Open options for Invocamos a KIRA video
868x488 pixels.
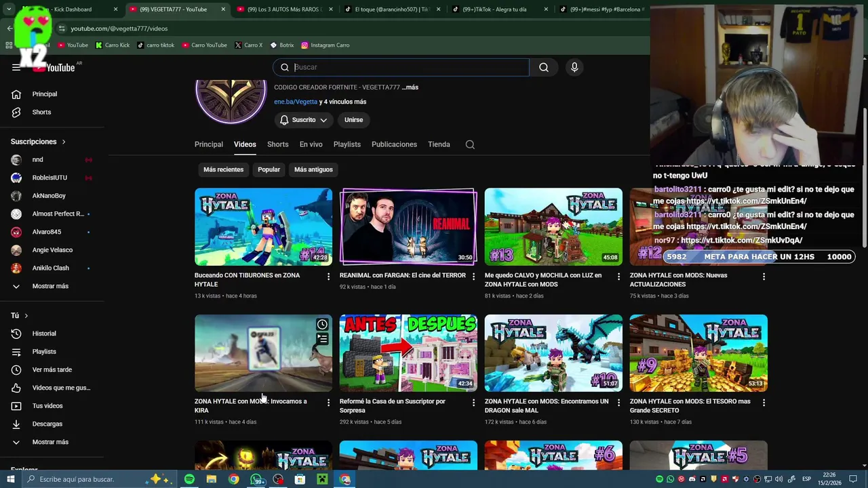(x=328, y=403)
